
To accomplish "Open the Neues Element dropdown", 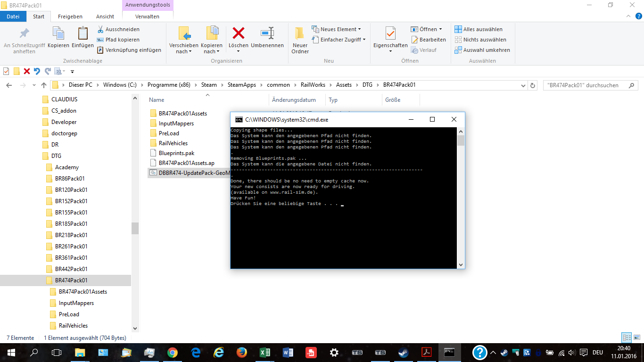I will click(x=337, y=29).
